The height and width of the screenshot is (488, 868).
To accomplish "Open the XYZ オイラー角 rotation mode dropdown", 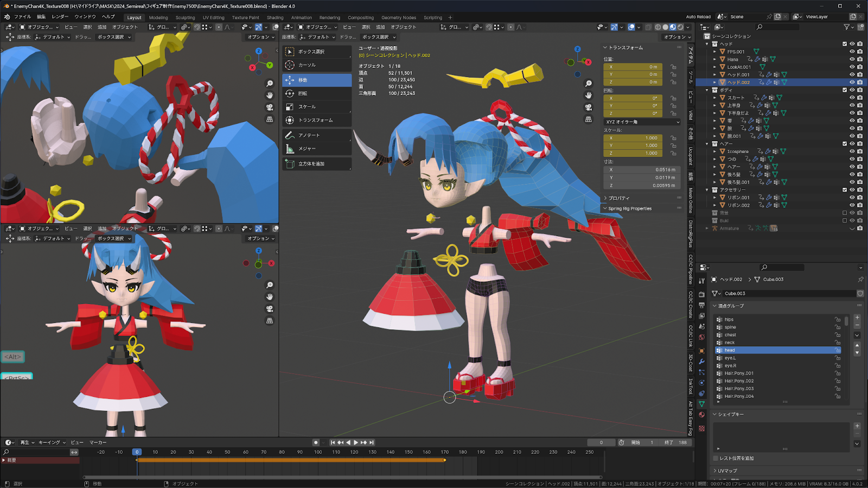I will [x=642, y=122].
